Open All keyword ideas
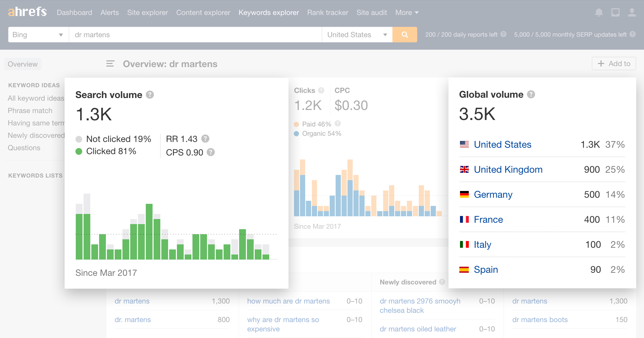The height and width of the screenshot is (338, 644). click(36, 98)
